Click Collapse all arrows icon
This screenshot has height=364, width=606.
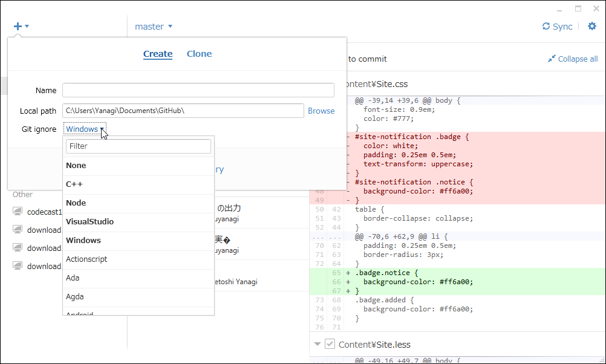[x=552, y=59]
